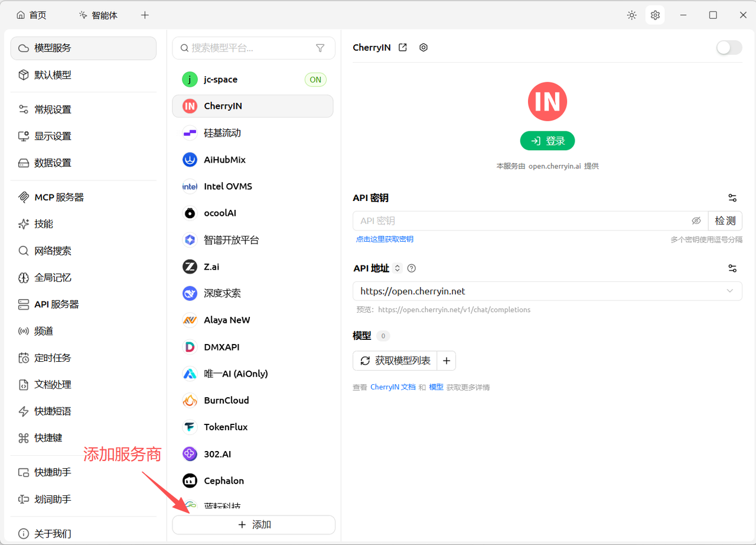
Task: Select the 深度求索 provider icon
Action: (x=190, y=293)
